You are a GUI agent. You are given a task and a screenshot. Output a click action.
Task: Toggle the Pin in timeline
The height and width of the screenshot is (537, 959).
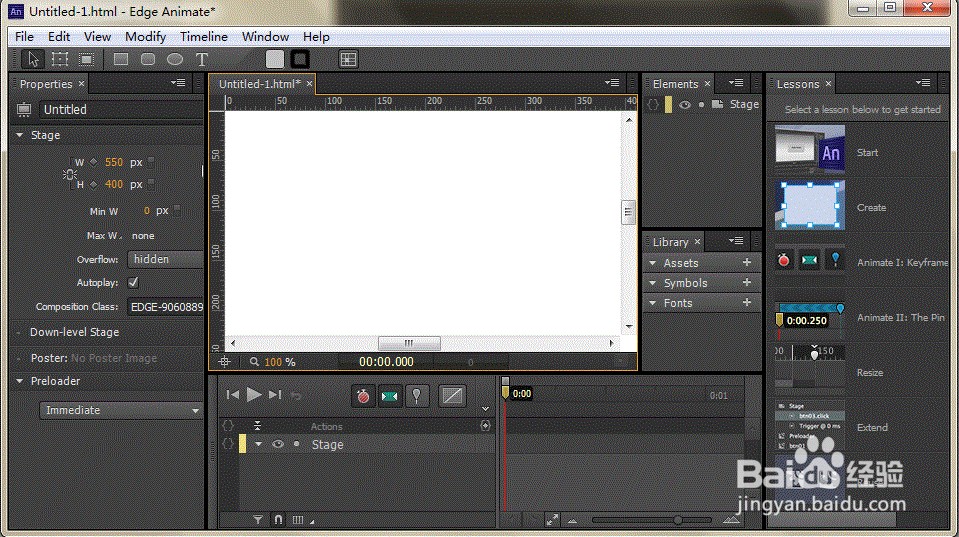[417, 396]
